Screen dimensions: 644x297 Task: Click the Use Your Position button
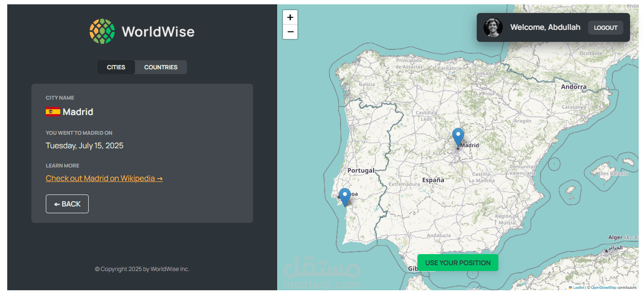[x=458, y=263]
